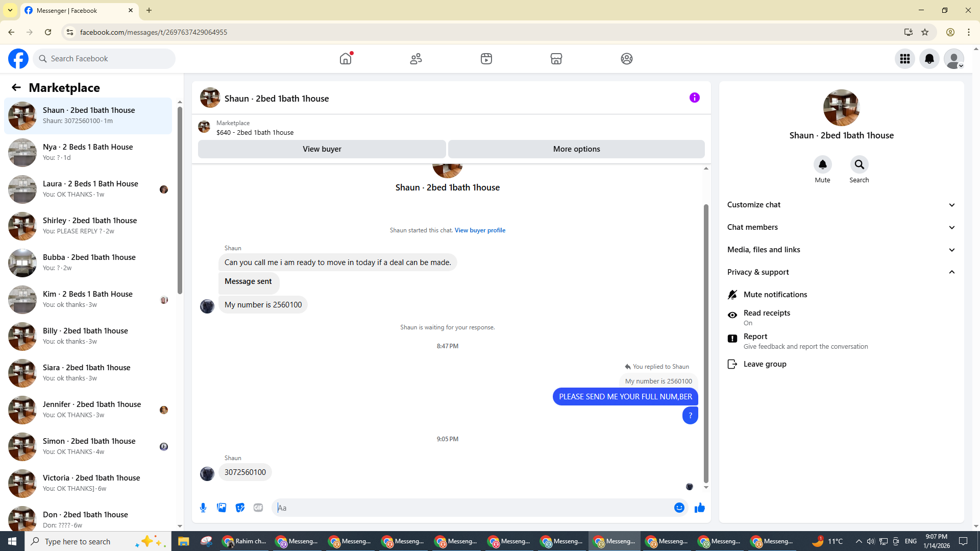980x551 pixels.
Task: Expand Media, files and links section
Action: click(841, 250)
